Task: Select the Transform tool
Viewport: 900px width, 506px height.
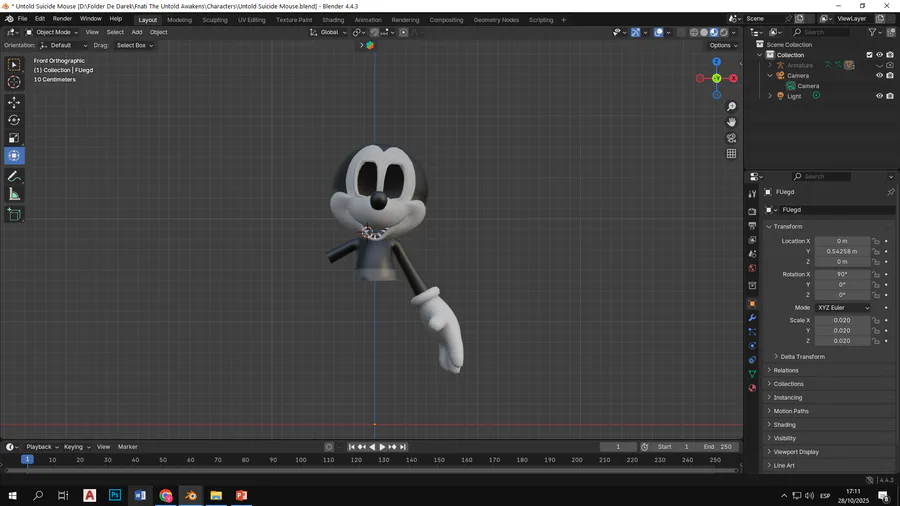Action: (14, 155)
